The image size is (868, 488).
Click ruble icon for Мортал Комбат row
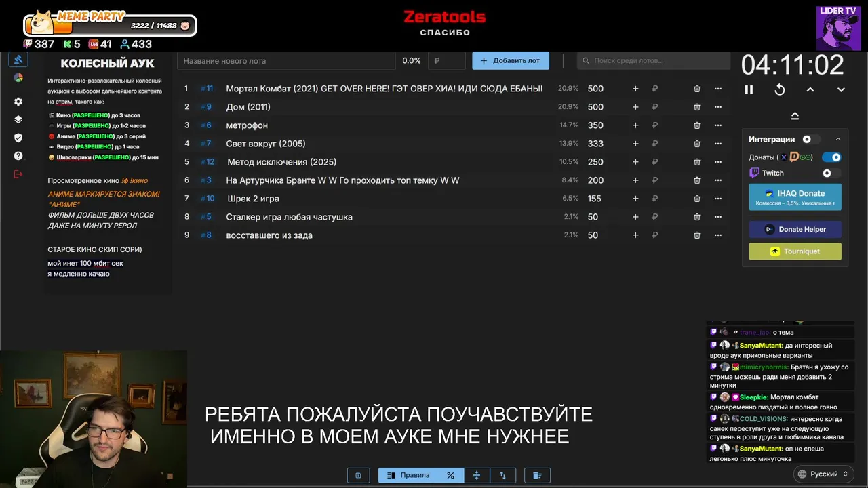pos(655,89)
